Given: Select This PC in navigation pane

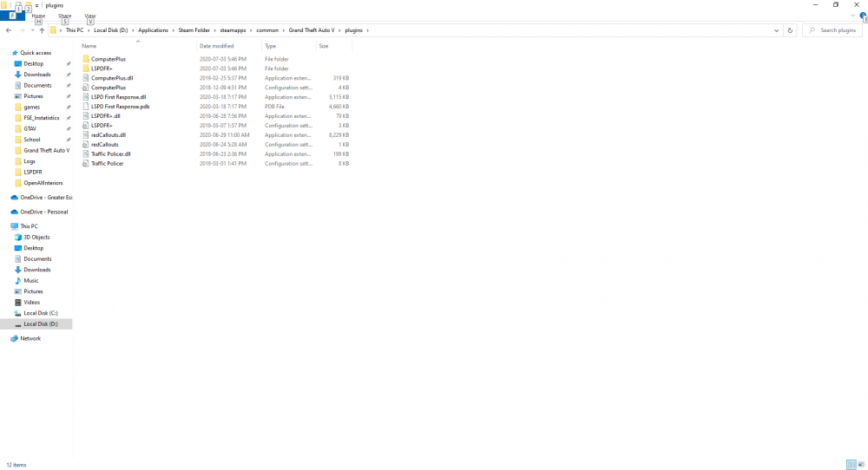Looking at the screenshot, I should pyautogui.click(x=29, y=226).
